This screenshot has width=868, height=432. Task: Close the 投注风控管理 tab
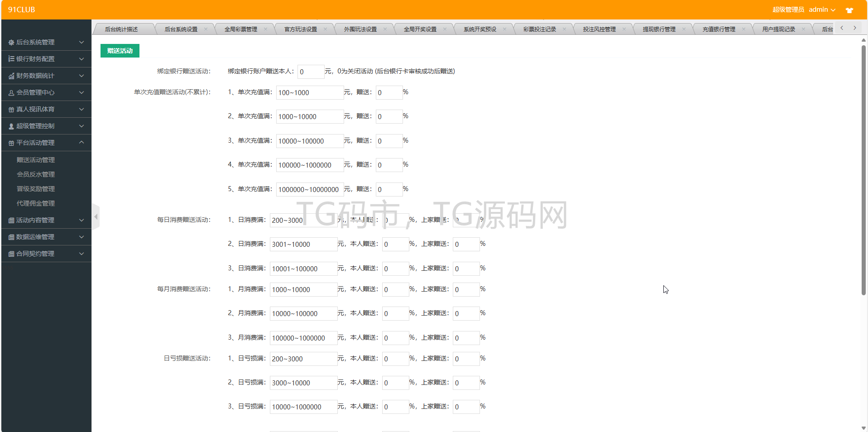[624, 29]
